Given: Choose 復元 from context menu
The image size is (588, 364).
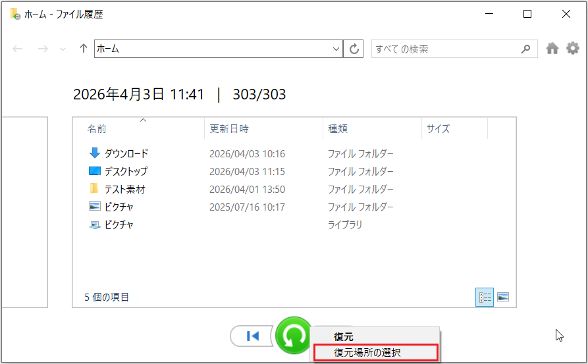Looking at the screenshot, I should (375, 336).
